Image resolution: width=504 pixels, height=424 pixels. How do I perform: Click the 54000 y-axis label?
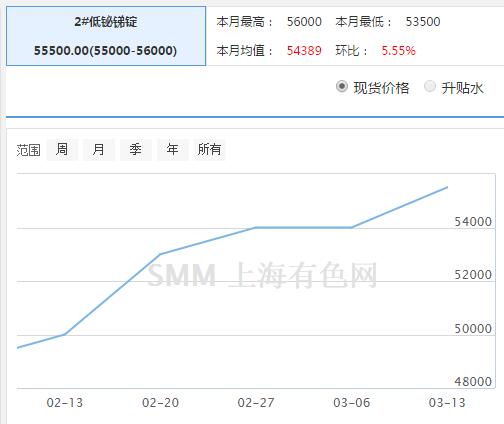[x=473, y=222]
